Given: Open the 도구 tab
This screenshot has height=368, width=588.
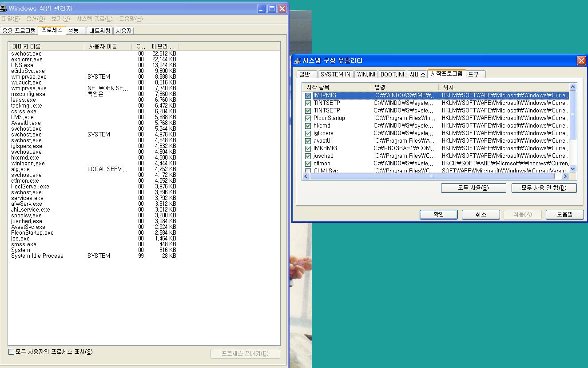Looking at the screenshot, I should [475, 74].
